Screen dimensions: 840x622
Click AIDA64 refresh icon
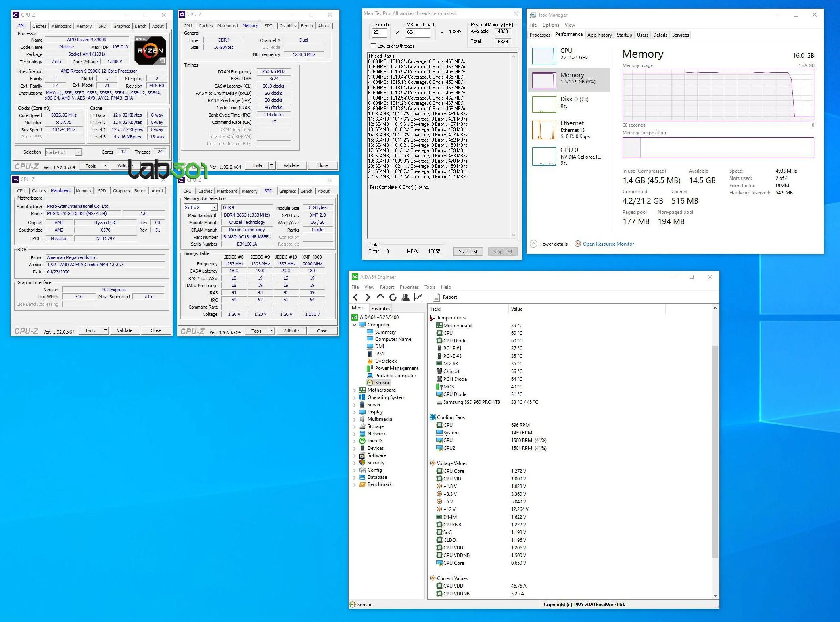(x=393, y=297)
